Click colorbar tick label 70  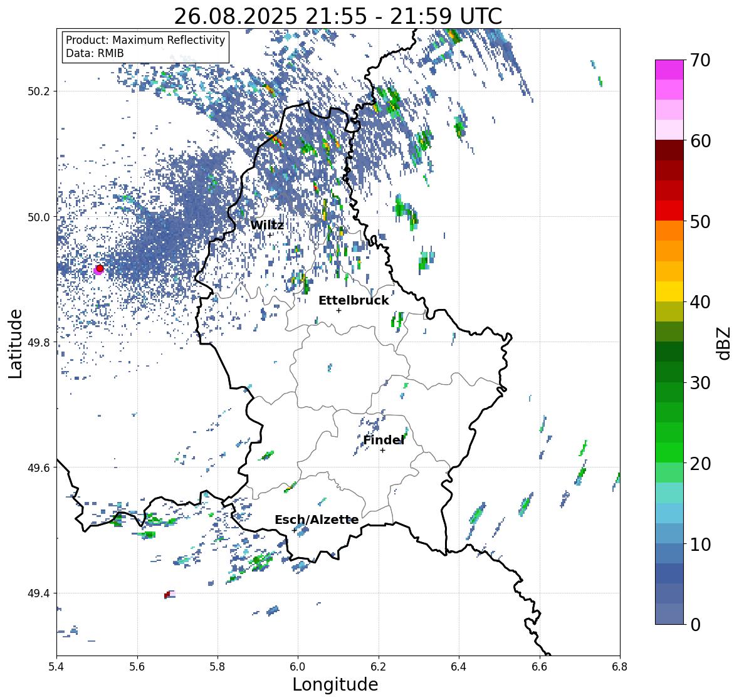coord(700,60)
